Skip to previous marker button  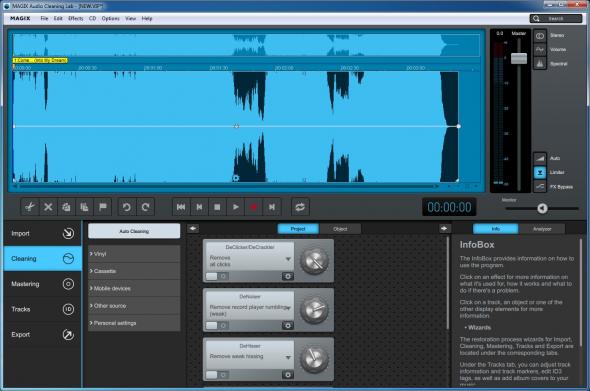(199, 207)
